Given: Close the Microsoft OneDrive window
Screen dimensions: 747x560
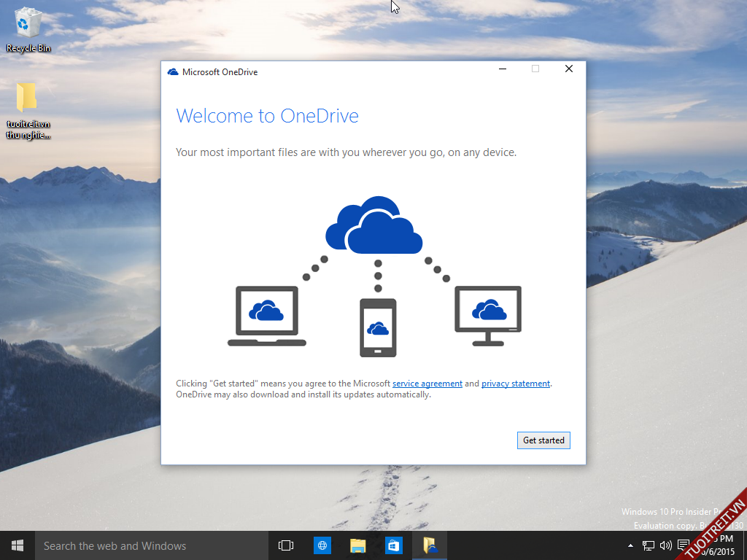Looking at the screenshot, I should pyautogui.click(x=569, y=69).
